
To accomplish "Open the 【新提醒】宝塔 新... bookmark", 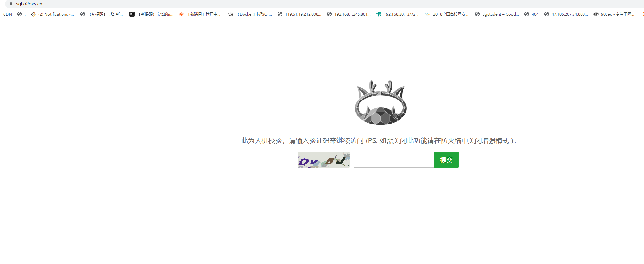I will click(x=102, y=14).
